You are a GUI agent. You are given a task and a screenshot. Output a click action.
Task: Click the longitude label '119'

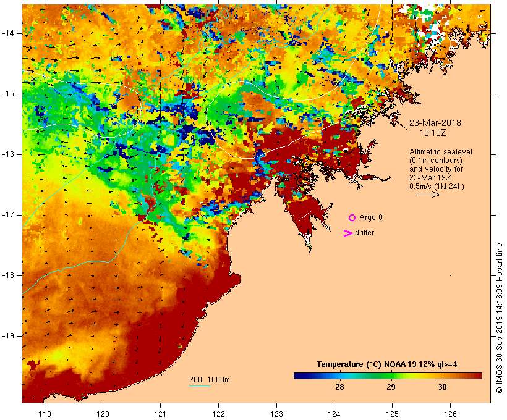45,414
